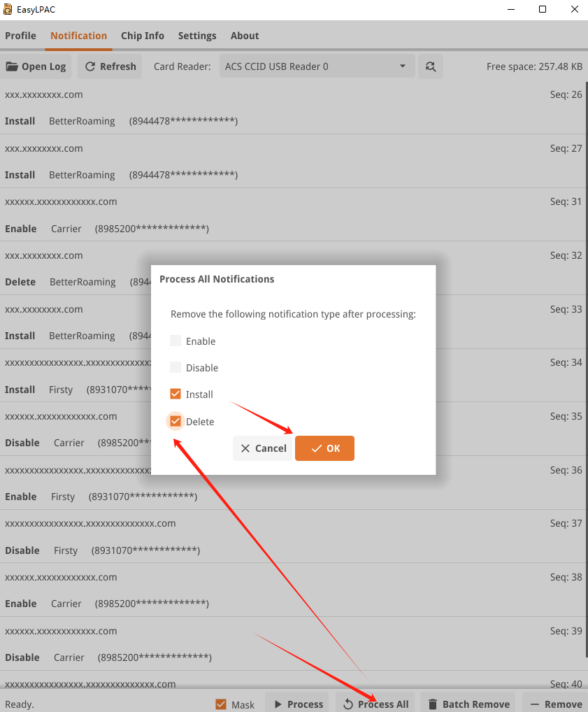Screen dimensions: 588x712
Task: Confirm the dialog with OK
Action: tap(324, 448)
